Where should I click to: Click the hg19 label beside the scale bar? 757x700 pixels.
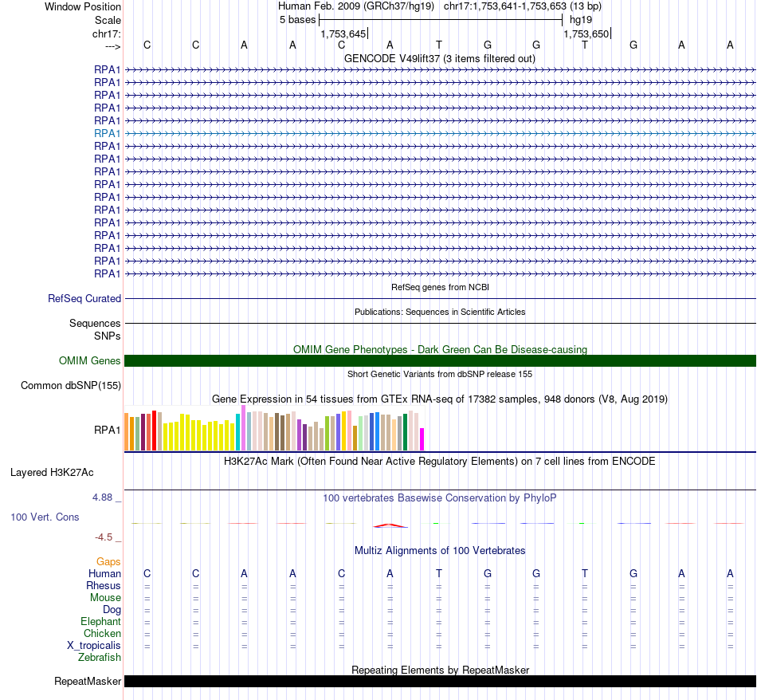pyautogui.click(x=581, y=20)
